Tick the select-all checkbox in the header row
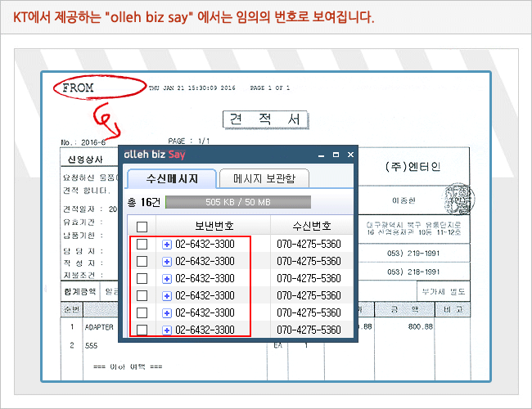 (x=142, y=227)
